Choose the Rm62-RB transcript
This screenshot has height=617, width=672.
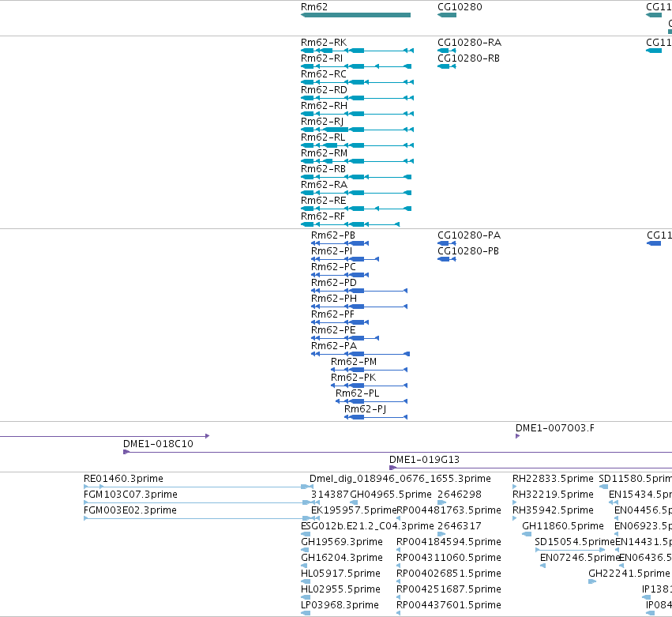pos(356,177)
